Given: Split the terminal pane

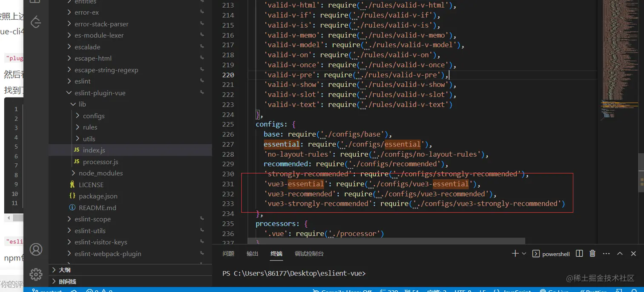Looking at the screenshot, I should click(x=579, y=253).
